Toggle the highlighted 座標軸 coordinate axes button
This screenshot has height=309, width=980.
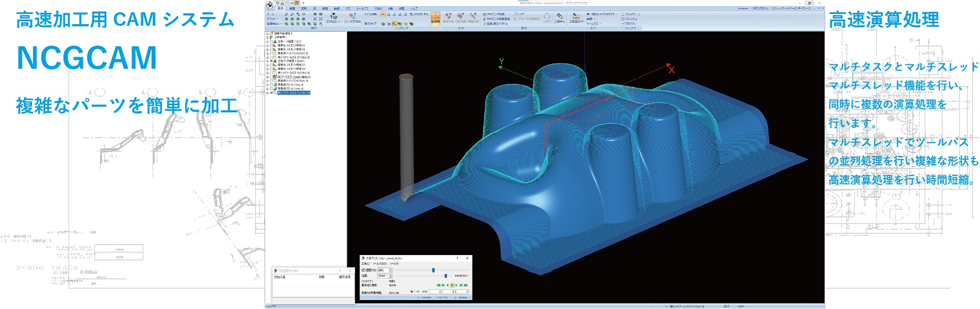(x=435, y=18)
